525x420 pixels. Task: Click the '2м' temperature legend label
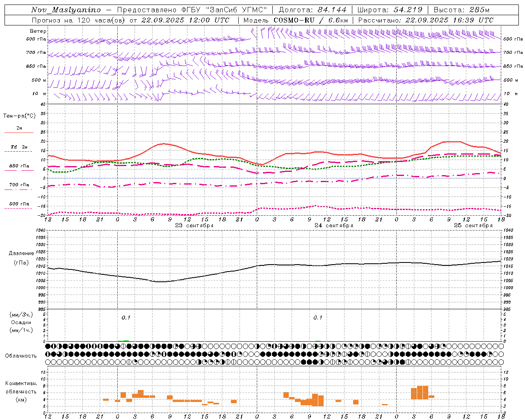(x=19, y=128)
